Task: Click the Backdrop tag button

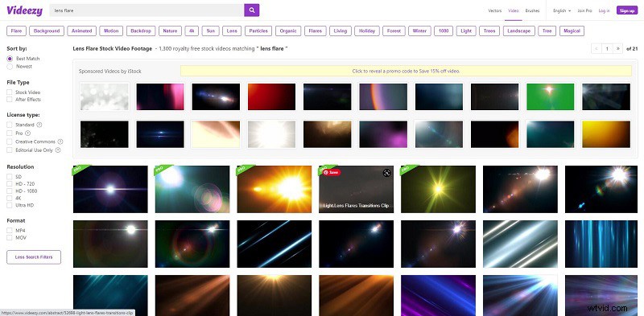Action: [x=141, y=31]
